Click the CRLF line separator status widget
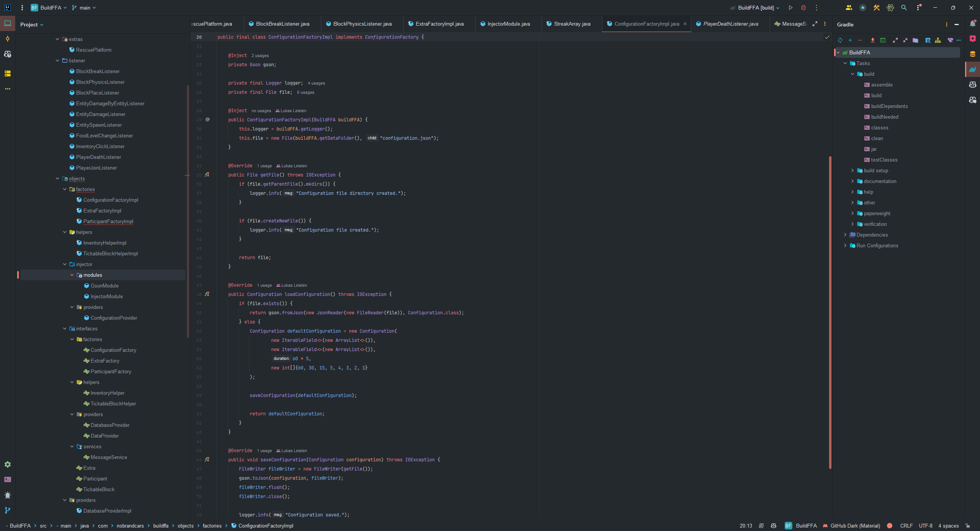Screen dimensions: 980x531 906,526
